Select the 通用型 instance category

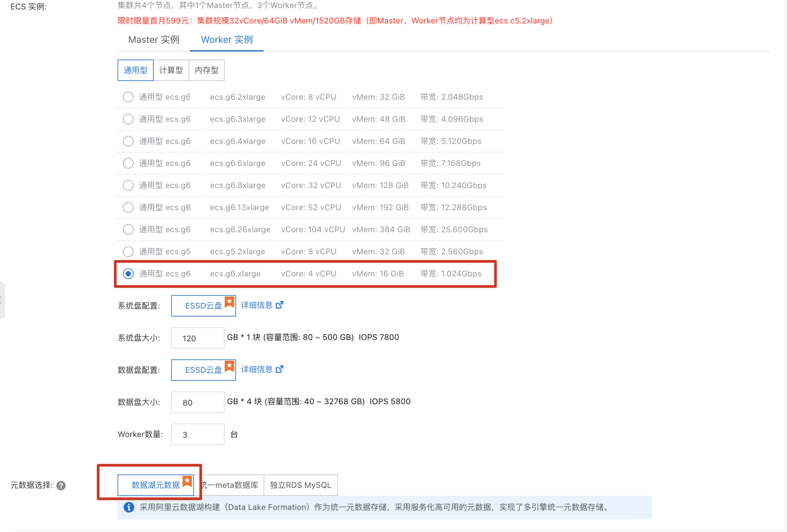[x=135, y=70]
